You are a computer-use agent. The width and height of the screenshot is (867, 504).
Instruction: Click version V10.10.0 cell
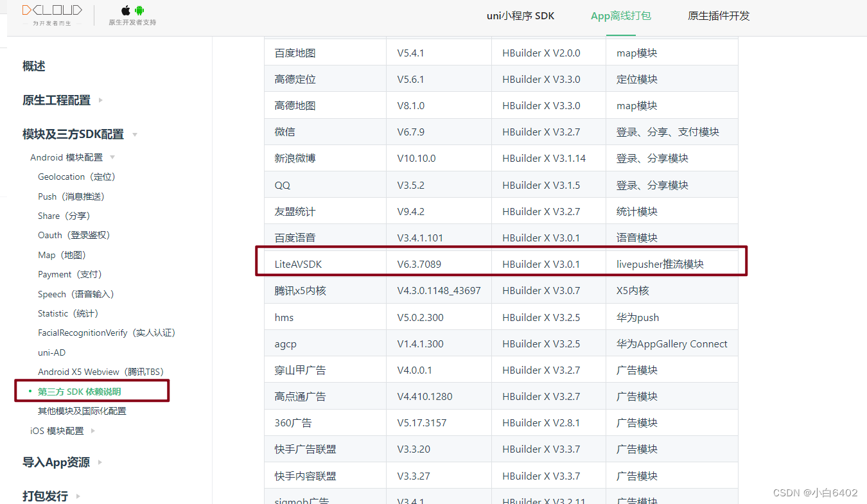439,159
